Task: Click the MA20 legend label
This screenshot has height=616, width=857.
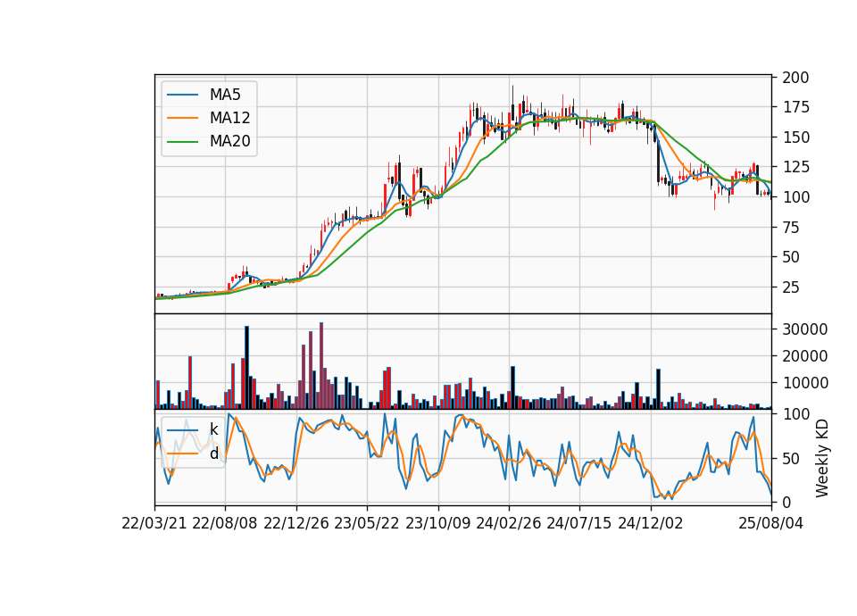Action: (229, 141)
